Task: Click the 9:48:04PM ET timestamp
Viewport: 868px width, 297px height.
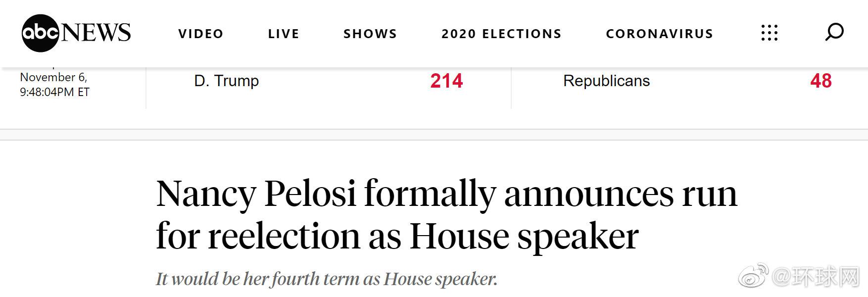Action: point(54,92)
